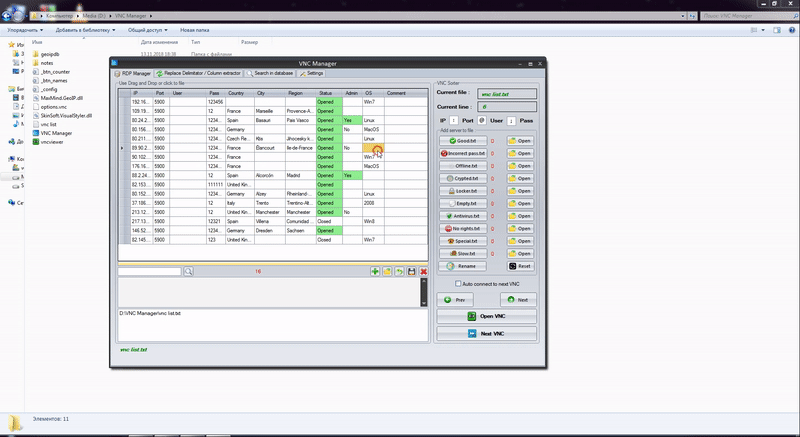Click Новая папка in Explorer toolbar
The width and height of the screenshot is (800, 437).
[194, 30]
